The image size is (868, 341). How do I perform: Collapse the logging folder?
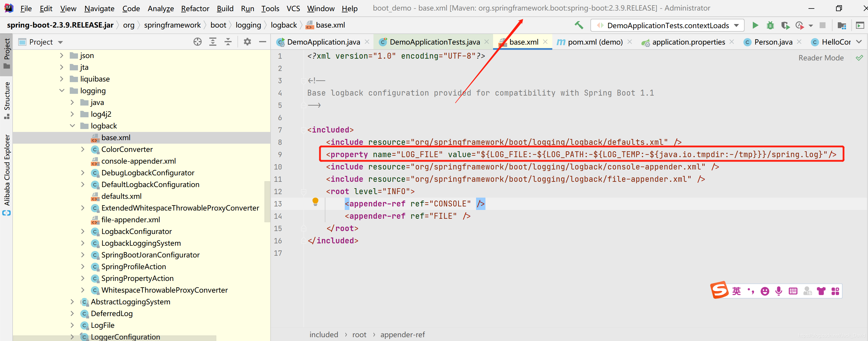[62, 91]
